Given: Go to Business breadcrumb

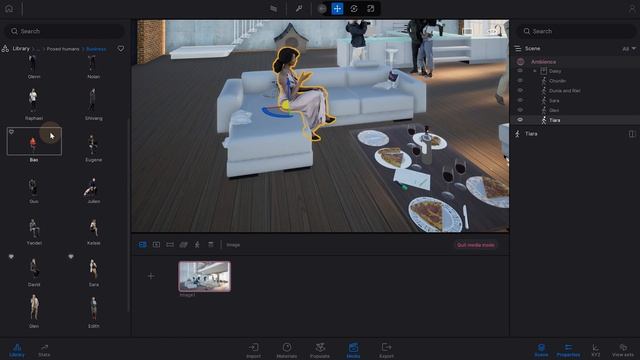Looking at the screenshot, I should pos(96,49).
